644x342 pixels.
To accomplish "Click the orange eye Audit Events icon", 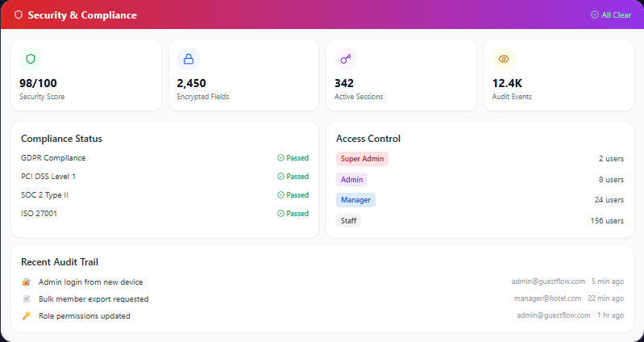I will pyautogui.click(x=504, y=59).
